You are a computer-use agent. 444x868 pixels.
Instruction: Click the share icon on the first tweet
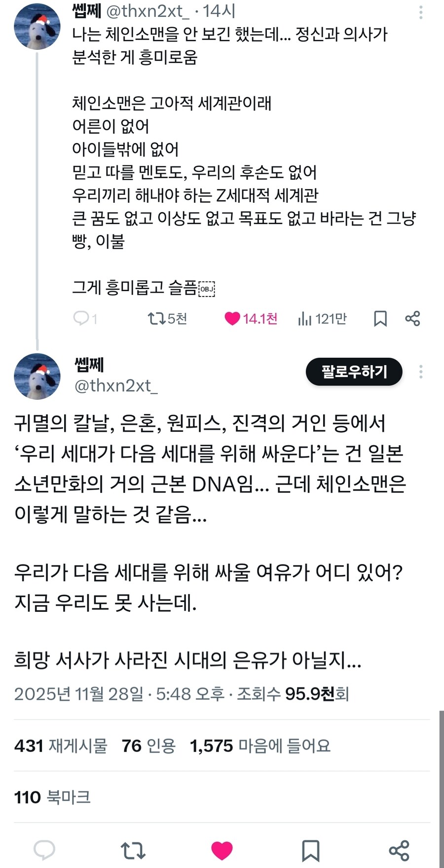pos(413,319)
